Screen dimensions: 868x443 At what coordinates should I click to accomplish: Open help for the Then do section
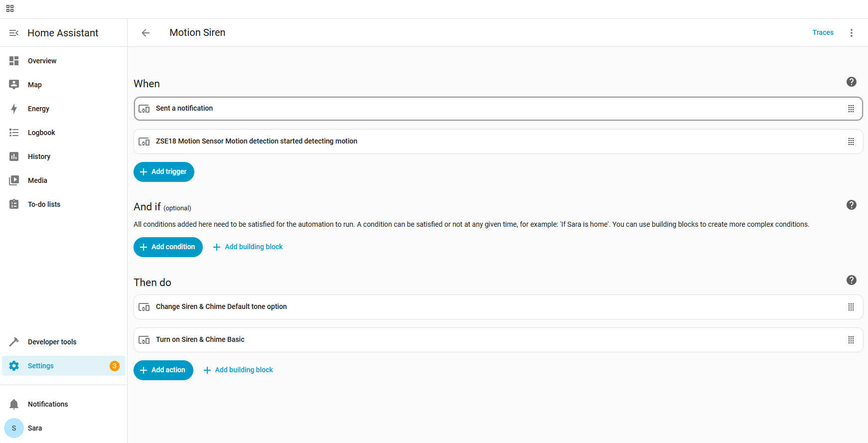pyautogui.click(x=852, y=280)
